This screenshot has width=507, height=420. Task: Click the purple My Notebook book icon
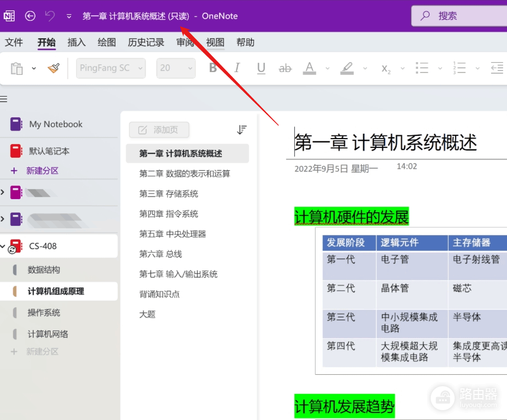[x=16, y=124]
